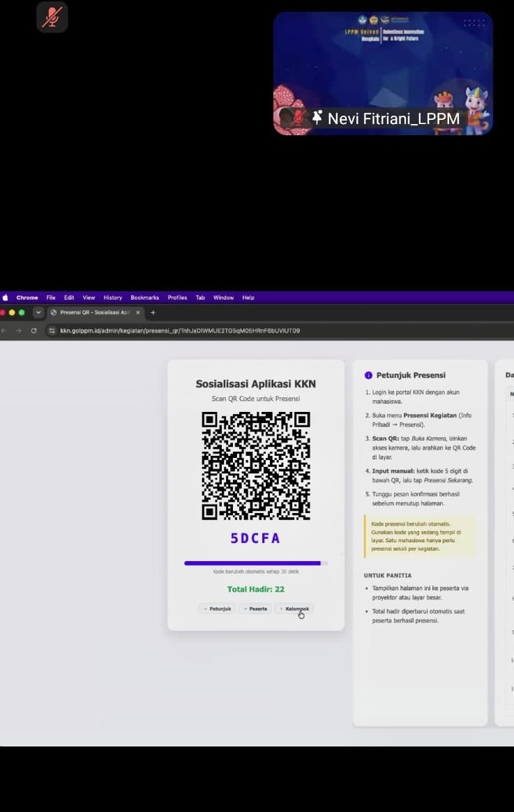Open the Tab menu

(200, 298)
